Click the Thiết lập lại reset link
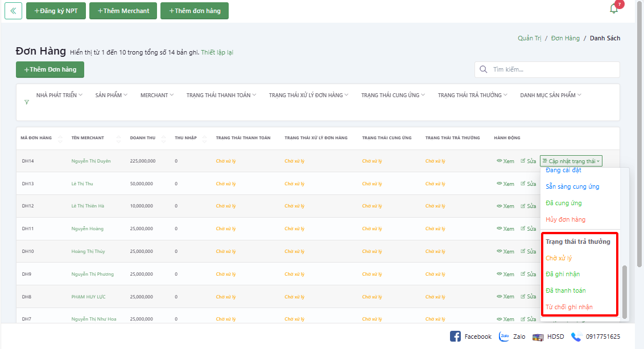Image resolution: width=644 pixels, height=349 pixels. point(217,52)
